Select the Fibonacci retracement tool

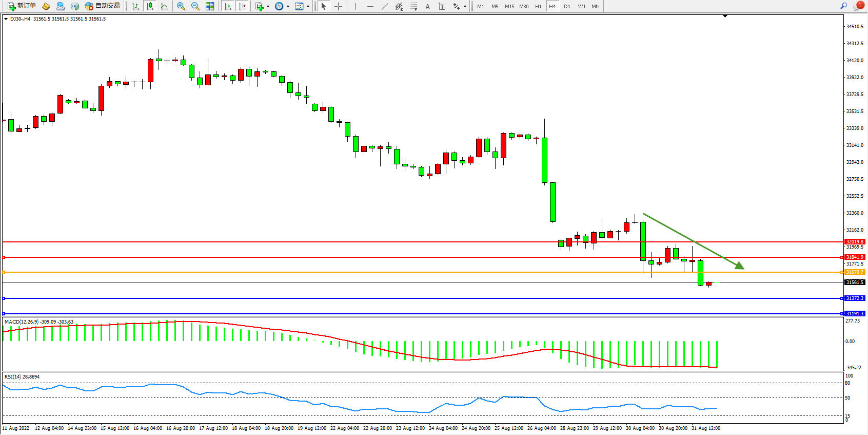coord(413,6)
